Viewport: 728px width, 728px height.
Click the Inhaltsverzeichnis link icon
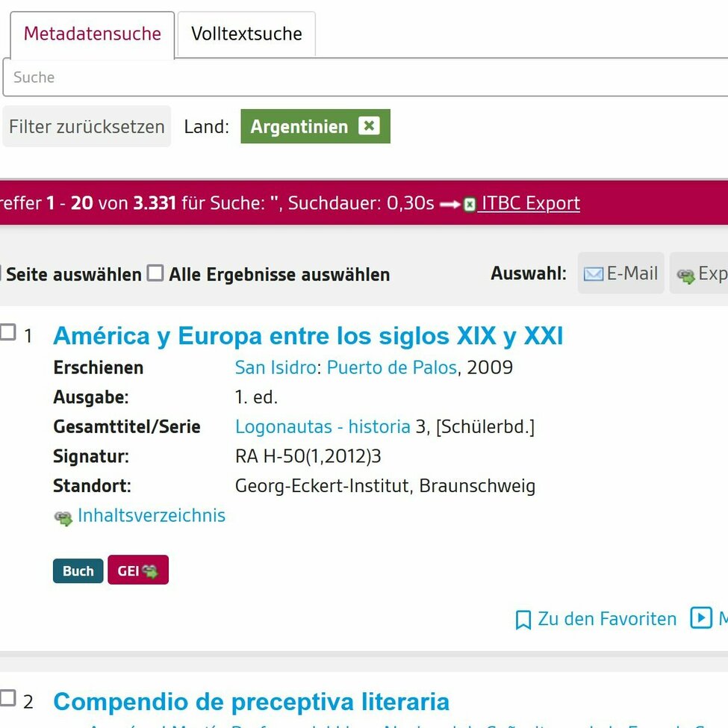pos(63,517)
